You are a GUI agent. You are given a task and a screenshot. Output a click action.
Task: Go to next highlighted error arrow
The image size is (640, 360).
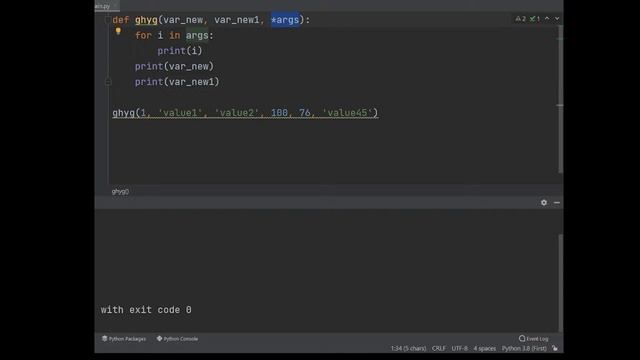(557, 19)
